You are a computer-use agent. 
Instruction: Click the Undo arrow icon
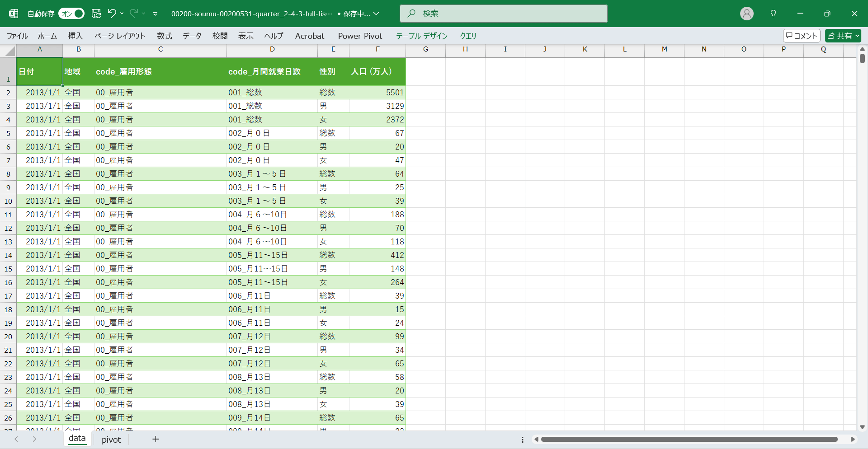(x=112, y=14)
